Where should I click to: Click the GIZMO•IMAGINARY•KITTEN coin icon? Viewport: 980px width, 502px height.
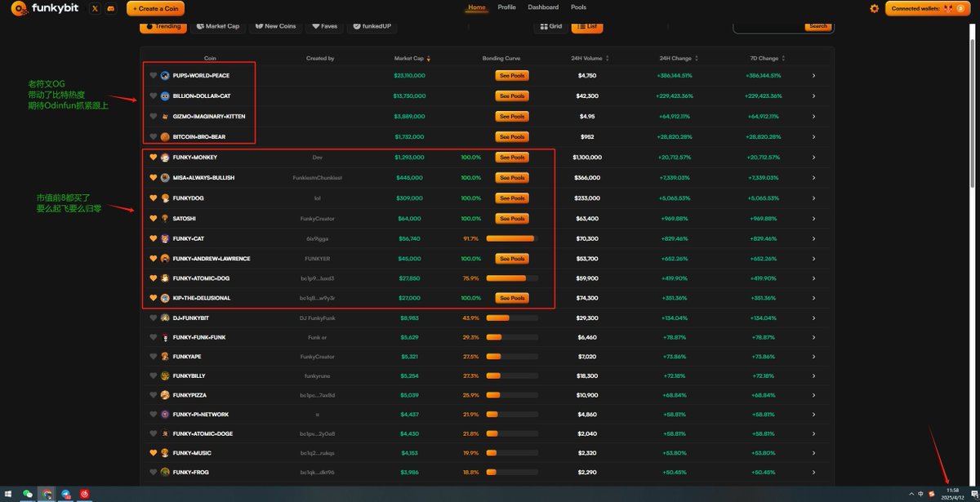pos(165,116)
